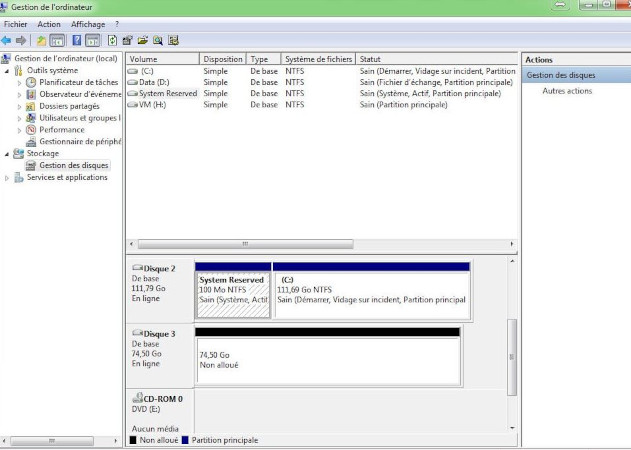Screen dimensions: 631x450
Task: Click the magnifier icon in toolbar
Action: click(158, 40)
